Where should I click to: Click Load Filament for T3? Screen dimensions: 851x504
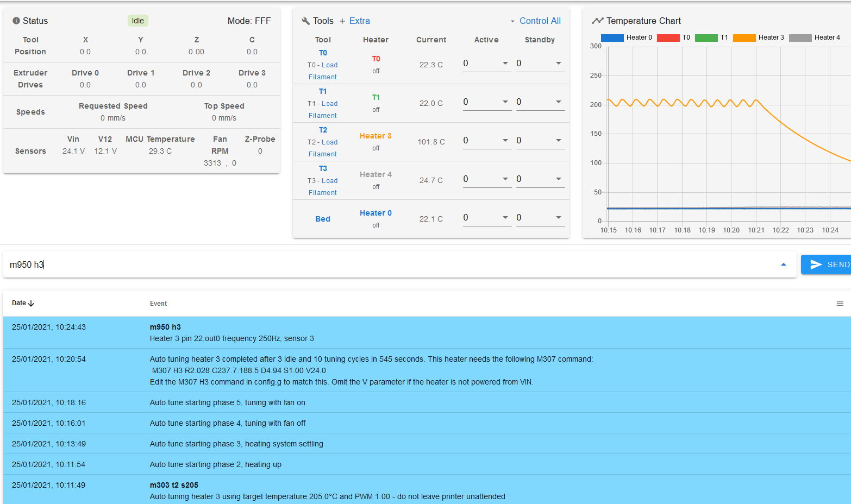[323, 187]
